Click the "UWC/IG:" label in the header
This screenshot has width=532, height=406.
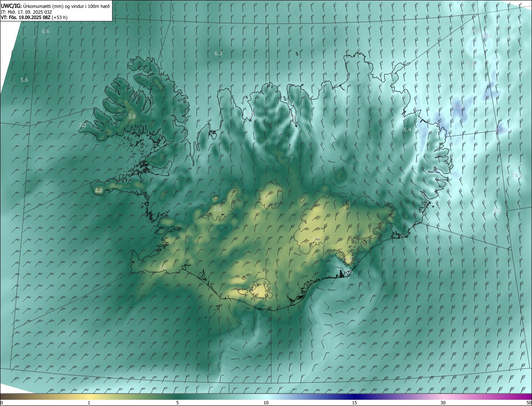11,6
